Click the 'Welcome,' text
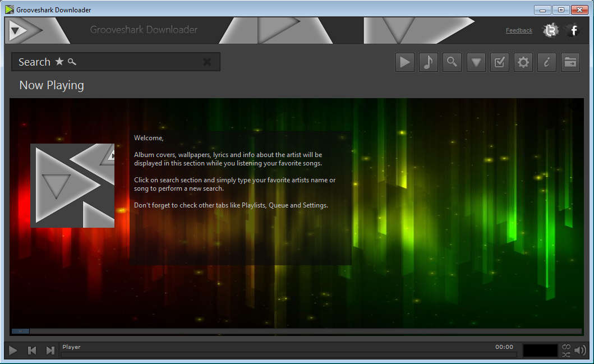Screen dimensions: 594x364 (x=149, y=138)
